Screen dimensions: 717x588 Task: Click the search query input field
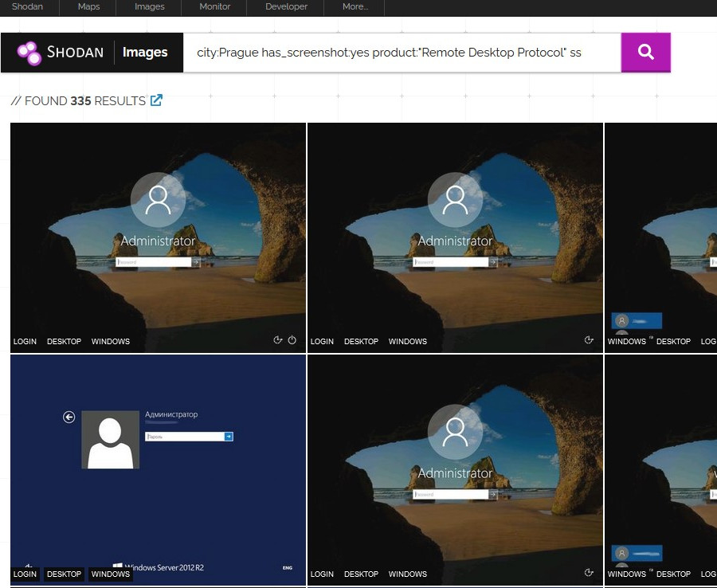[402, 53]
